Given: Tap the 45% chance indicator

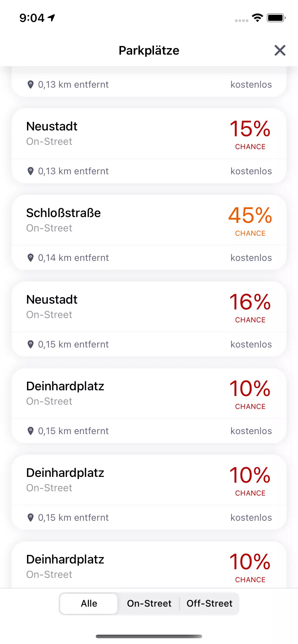Looking at the screenshot, I should pos(250,220).
